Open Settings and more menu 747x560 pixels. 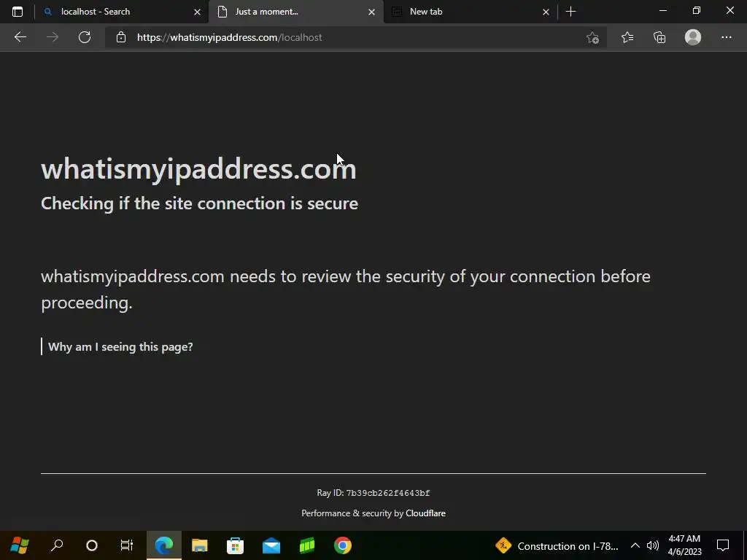pyautogui.click(x=726, y=37)
